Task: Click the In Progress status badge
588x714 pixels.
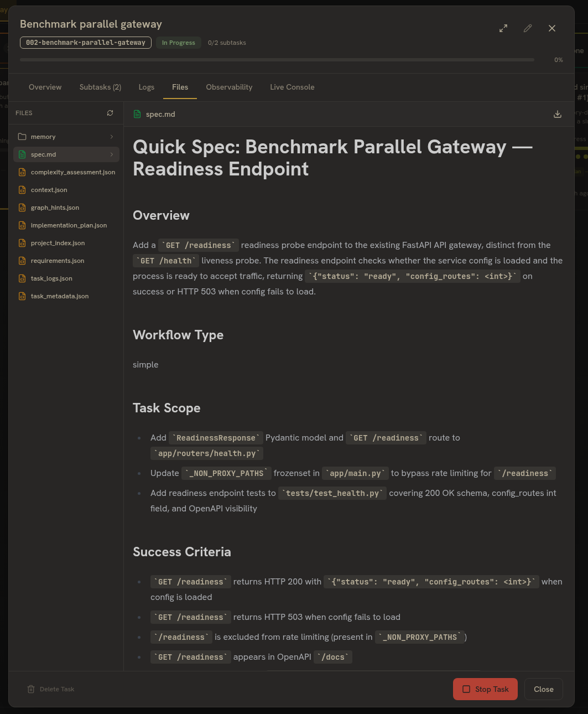Action: [179, 43]
